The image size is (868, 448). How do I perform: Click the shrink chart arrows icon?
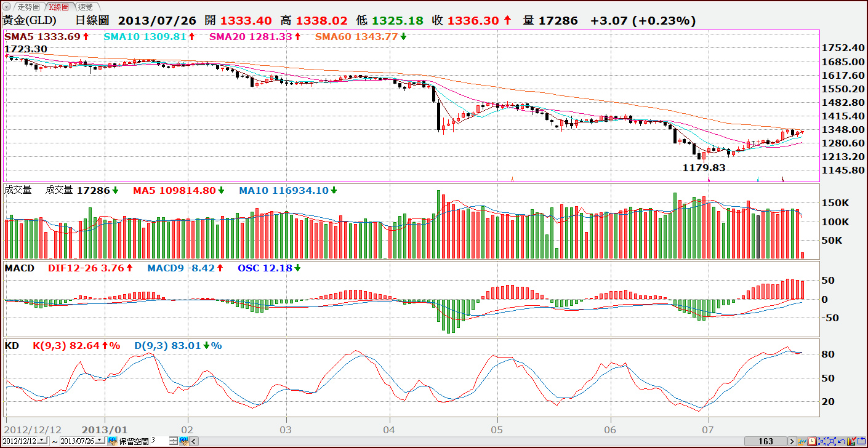[822, 441]
